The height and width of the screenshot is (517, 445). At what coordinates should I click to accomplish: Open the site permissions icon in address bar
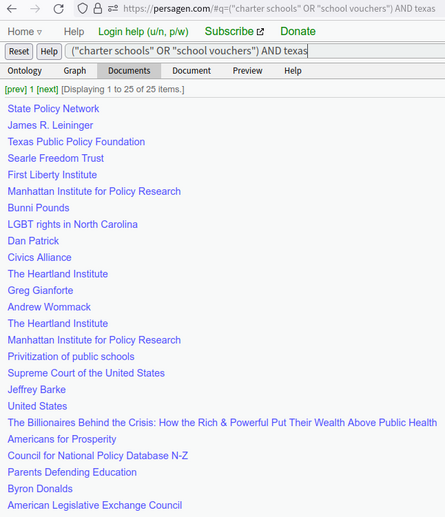(113, 9)
